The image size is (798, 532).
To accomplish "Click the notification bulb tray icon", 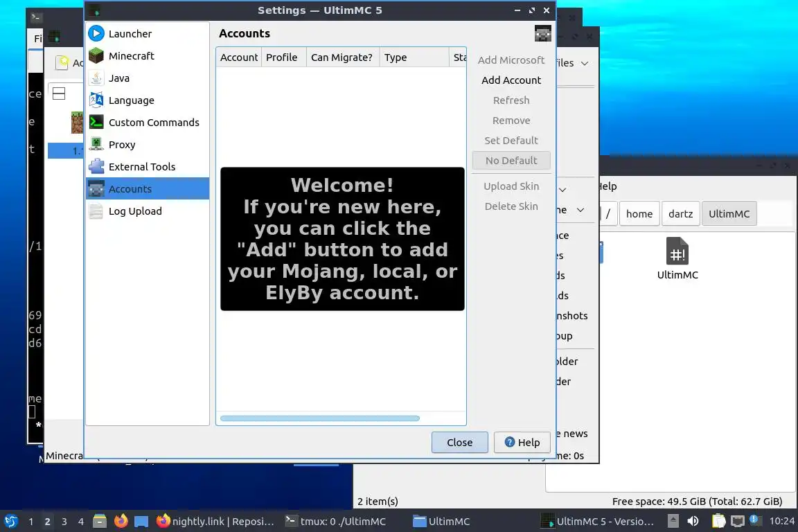I will 755,520.
